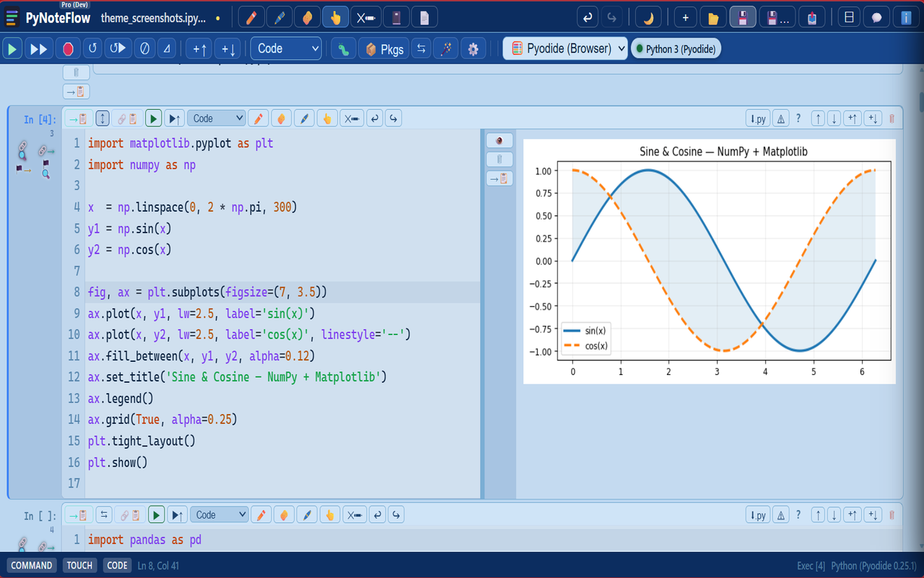Open settings with the gear icon
Viewport: 924px width, 578px height.
(x=474, y=48)
